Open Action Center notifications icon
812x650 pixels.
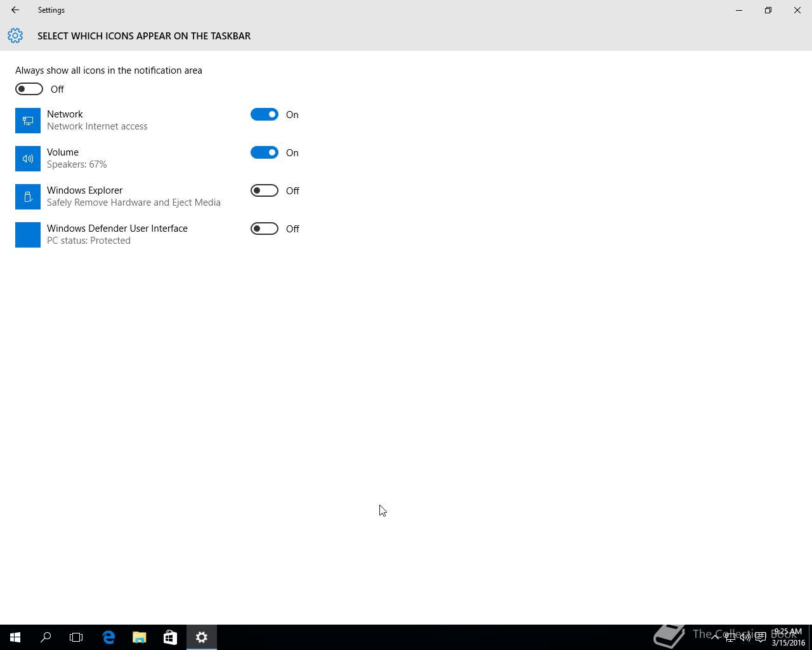tap(761, 637)
